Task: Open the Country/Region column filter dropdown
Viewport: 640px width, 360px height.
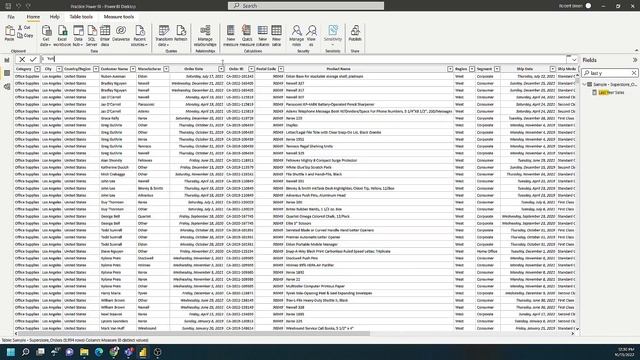Action: pos(96,69)
